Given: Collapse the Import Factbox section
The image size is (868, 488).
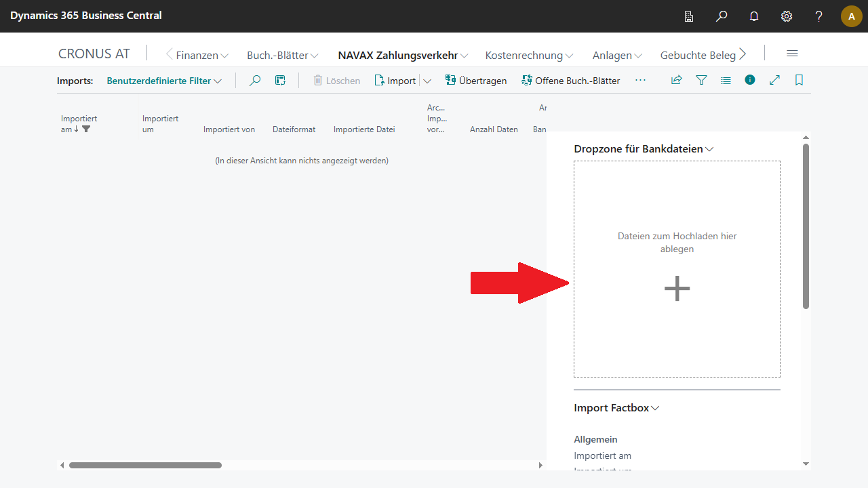Looking at the screenshot, I should click(616, 408).
